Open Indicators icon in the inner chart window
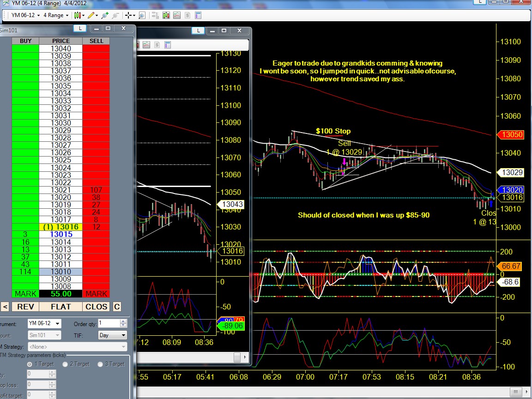This screenshot has width=532, height=399. pos(146,45)
